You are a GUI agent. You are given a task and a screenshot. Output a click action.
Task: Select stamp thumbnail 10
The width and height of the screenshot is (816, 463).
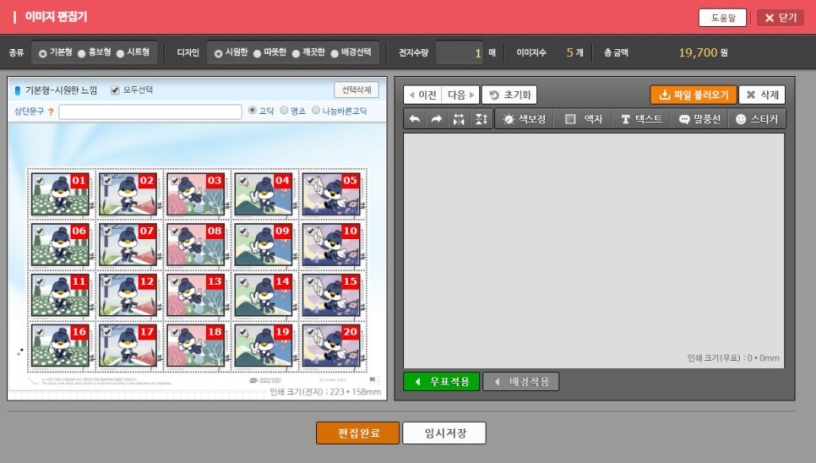point(331,245)
